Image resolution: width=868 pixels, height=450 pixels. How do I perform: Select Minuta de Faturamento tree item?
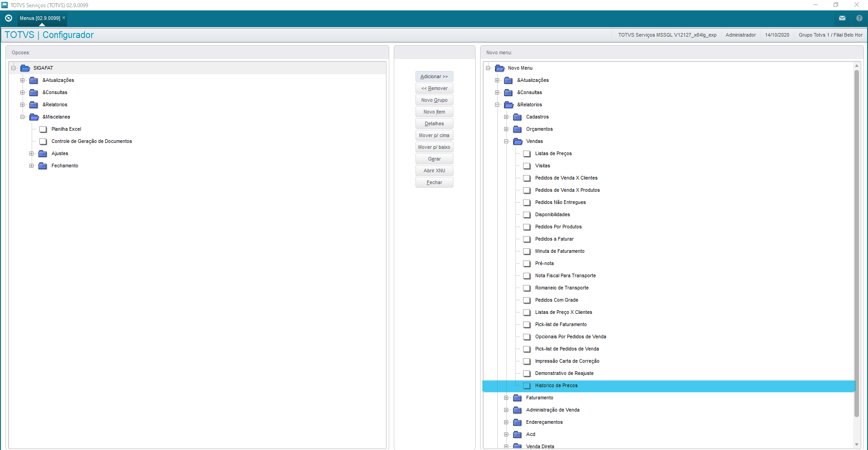click(560, 251)
